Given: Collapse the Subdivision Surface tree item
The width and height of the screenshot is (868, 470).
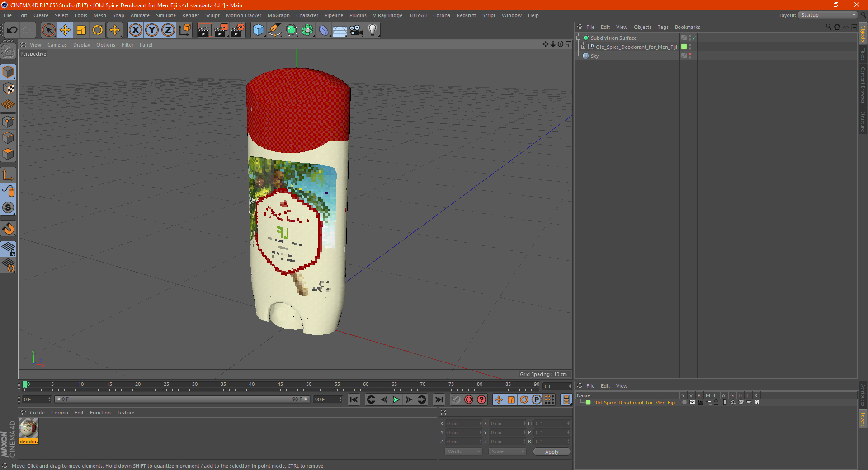Looking at the screenshot, I should coord(579,38).
